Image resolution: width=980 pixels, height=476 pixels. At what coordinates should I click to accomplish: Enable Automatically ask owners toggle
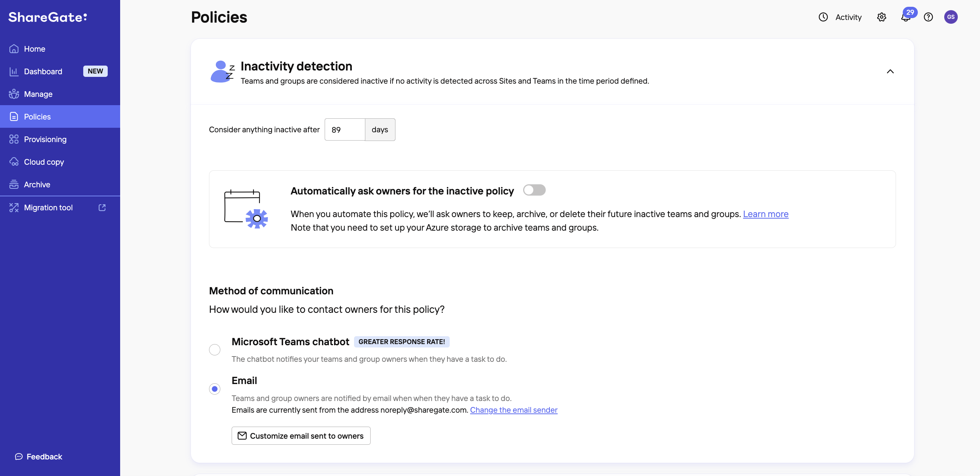(x=534, y=190)
